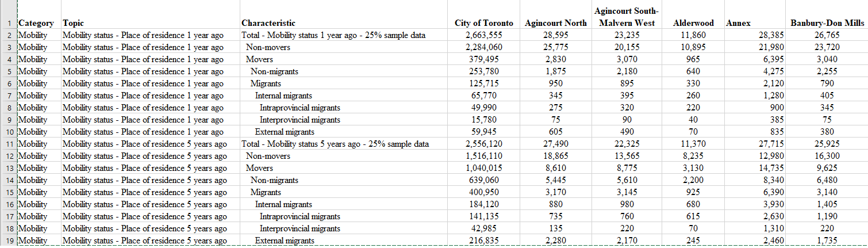Select the cell showing 125,715
The image size is (868, 248).
click(x=483, y=83)
